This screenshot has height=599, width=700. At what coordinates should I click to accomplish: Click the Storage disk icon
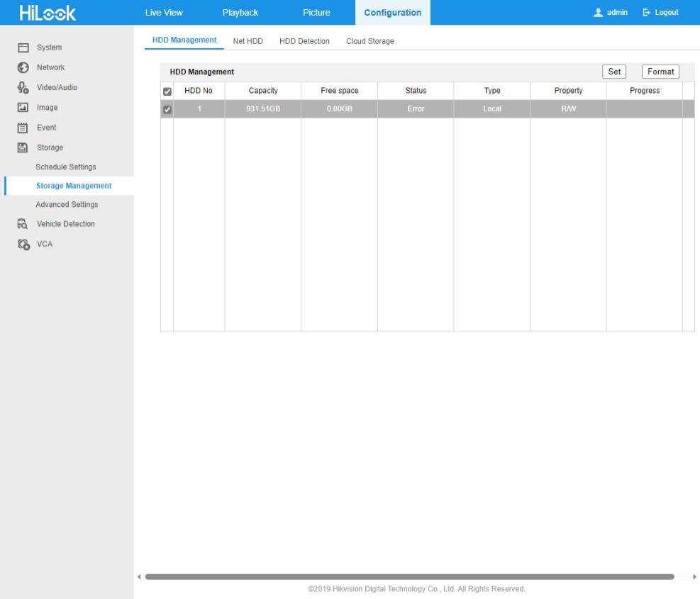(23, 147)
